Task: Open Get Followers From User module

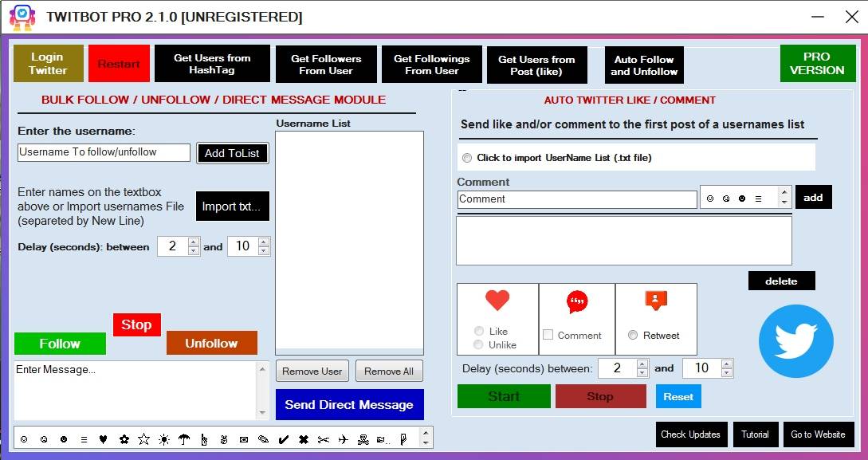Action: [326, 65]
